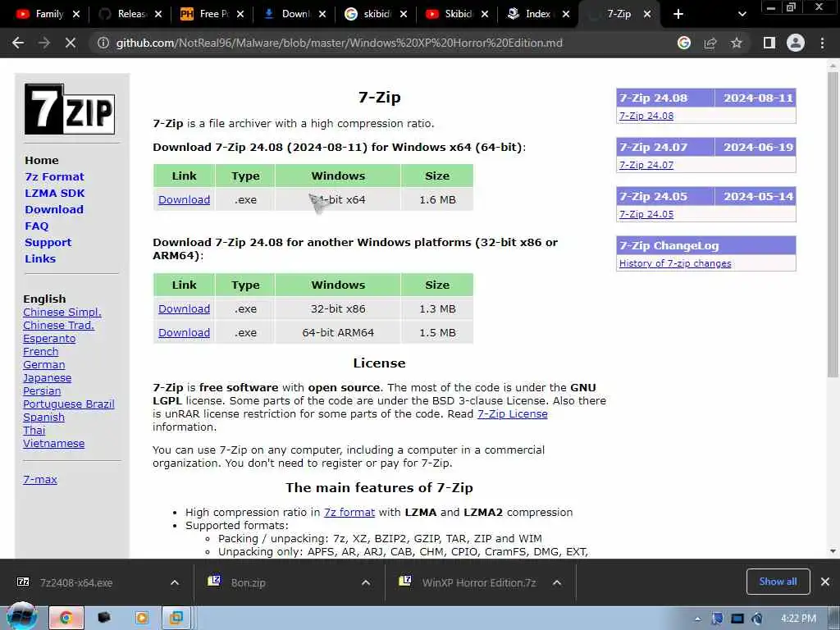Click the volume tray icon
The width and height of the screenshot is (840, 630).
[757, 619]
